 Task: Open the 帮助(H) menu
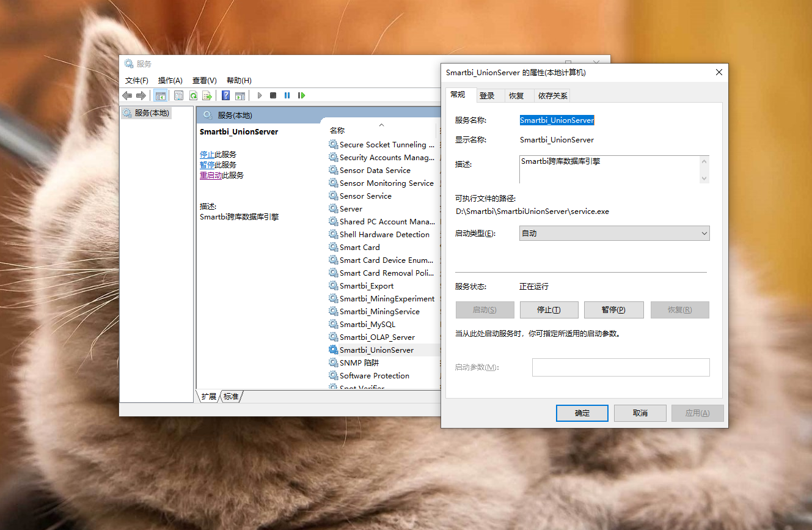point(239,80)
